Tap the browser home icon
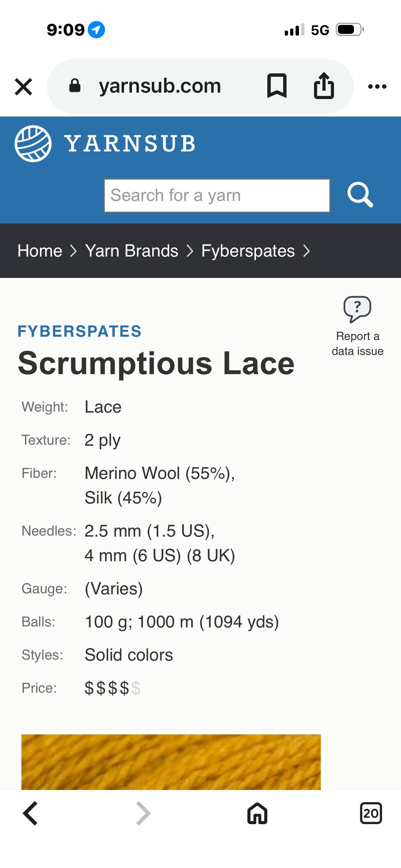The image size is (401, 868). coord(257,813)
